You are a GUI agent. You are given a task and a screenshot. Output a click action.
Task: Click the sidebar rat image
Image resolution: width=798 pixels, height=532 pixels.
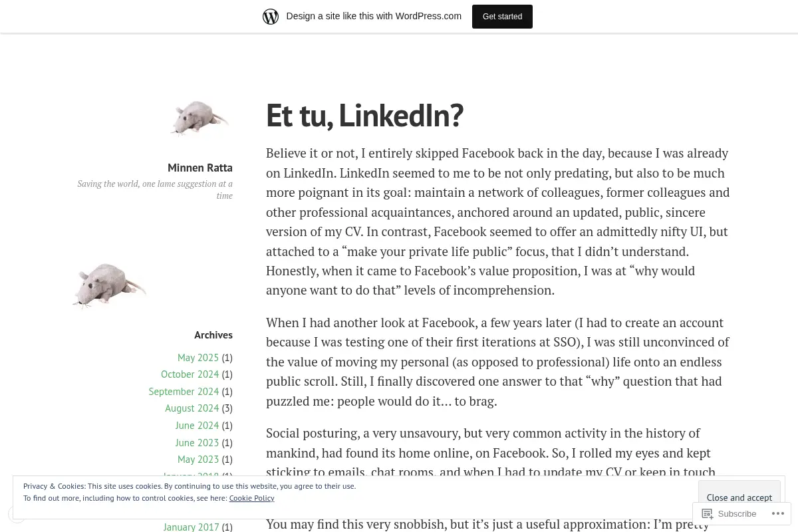(109, 284)
